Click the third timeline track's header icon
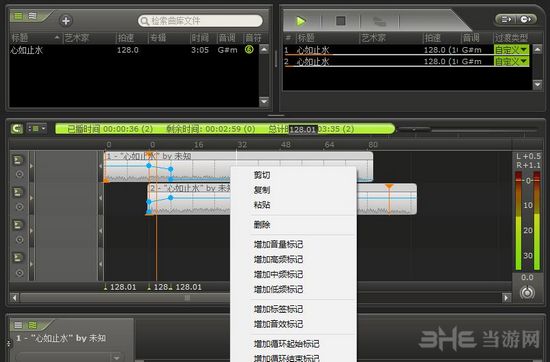Viewport: 550px width, 362px height. [18, 225]
